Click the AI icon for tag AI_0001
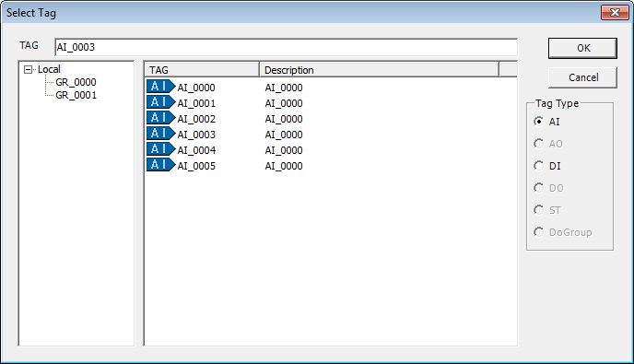 coord(161,102)
